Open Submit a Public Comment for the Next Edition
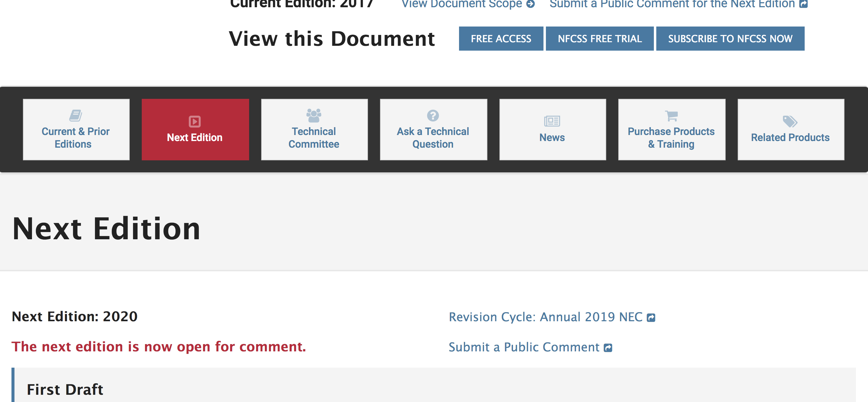The height and width of the screenshot is (402, 868). coord(679,4)
